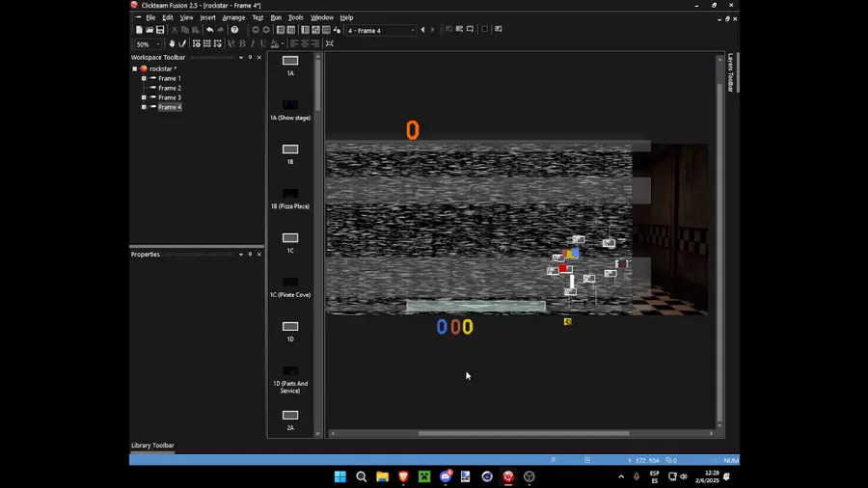Select the 1B (Pizza Place) object
This screenshot has width=868, height=488.
pos(290,198)
